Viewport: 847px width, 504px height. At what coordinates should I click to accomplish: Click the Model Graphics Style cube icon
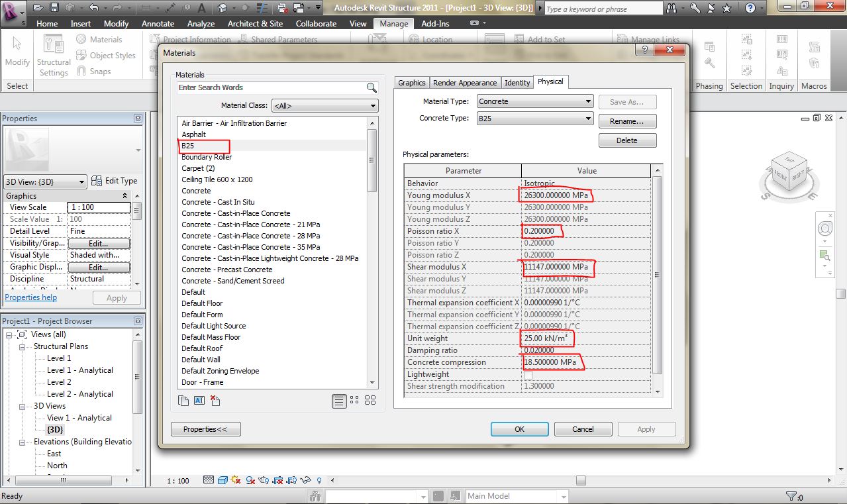pos(223,480)
